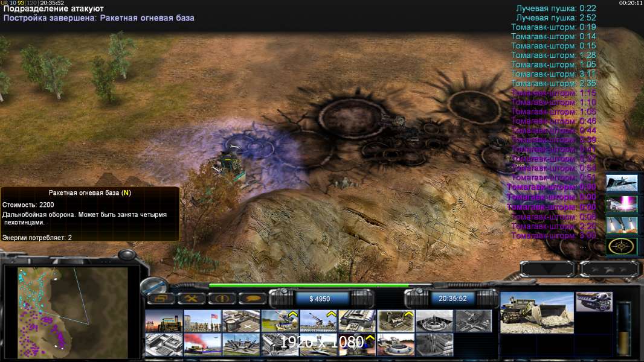The image size is (644, 362).
Task: Select the cannon fire base build icon
Action: 318,320
